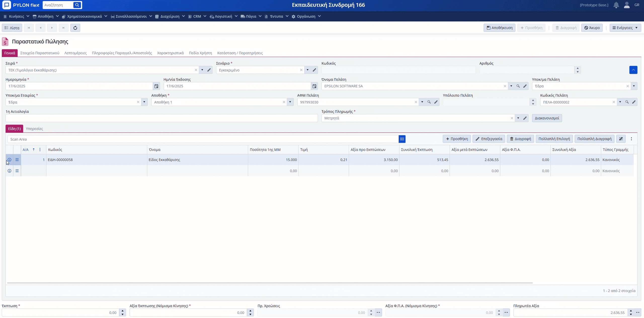644x318 pixels.
Task: Search customer name with magnifier icon
Action: point(518,86)
